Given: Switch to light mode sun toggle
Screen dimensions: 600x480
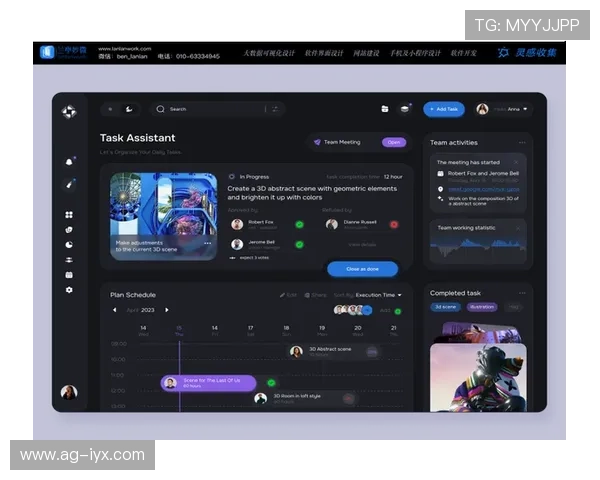Looking at the screenshot, I should pos(110,109).
